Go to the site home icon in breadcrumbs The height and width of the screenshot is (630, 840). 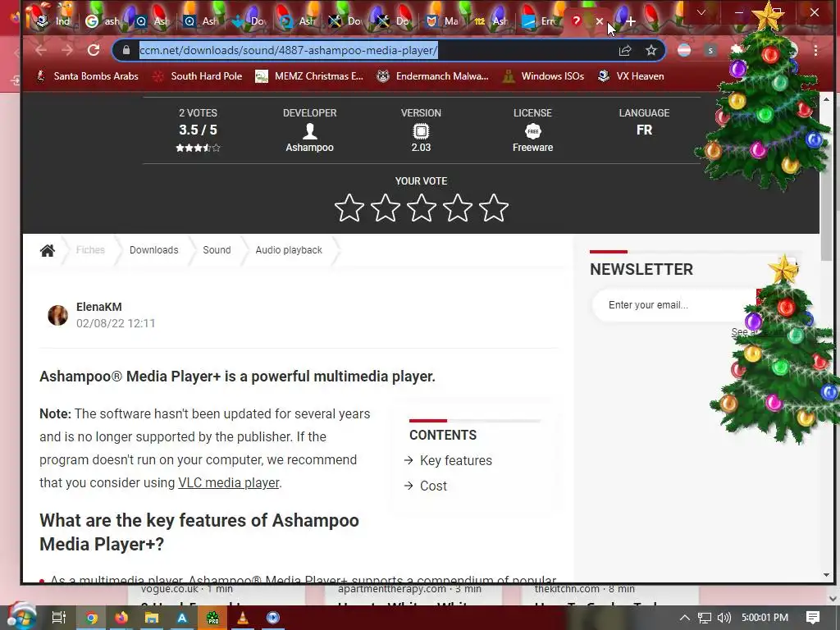coord(47,250)
